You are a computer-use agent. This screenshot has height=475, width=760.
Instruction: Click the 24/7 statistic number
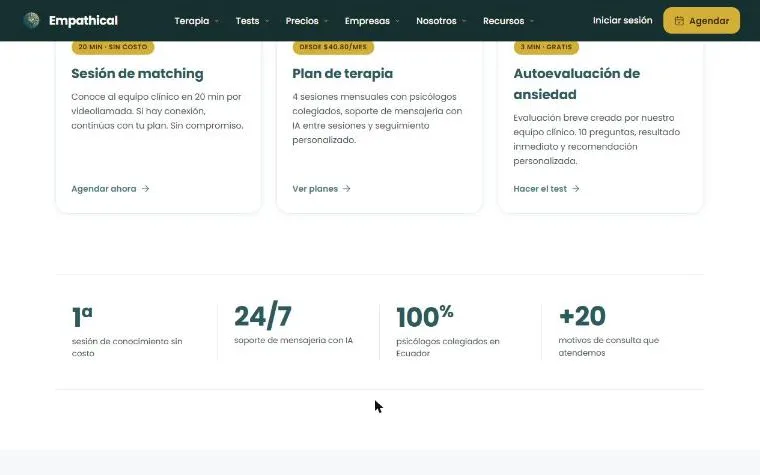coord(263,315)
